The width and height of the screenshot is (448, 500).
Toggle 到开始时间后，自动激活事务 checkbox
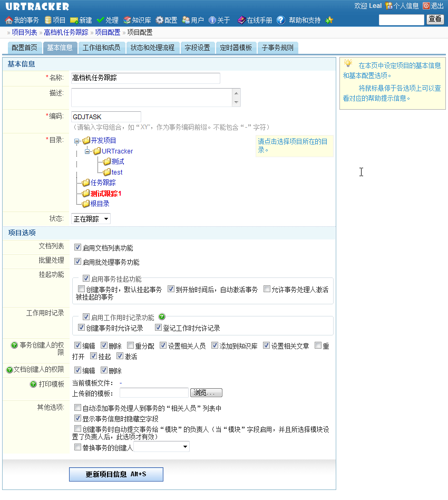click(x=171, y=289)
